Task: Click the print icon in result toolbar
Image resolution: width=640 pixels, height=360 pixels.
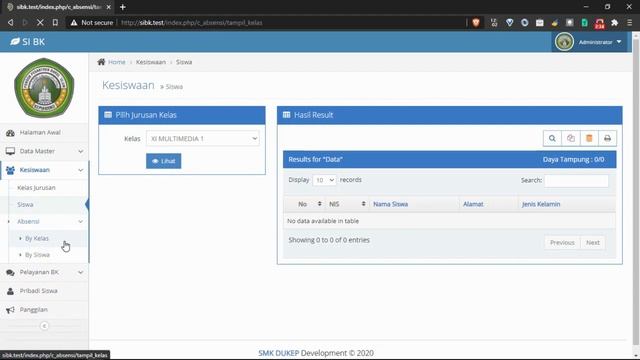Action: pos(607,139)
